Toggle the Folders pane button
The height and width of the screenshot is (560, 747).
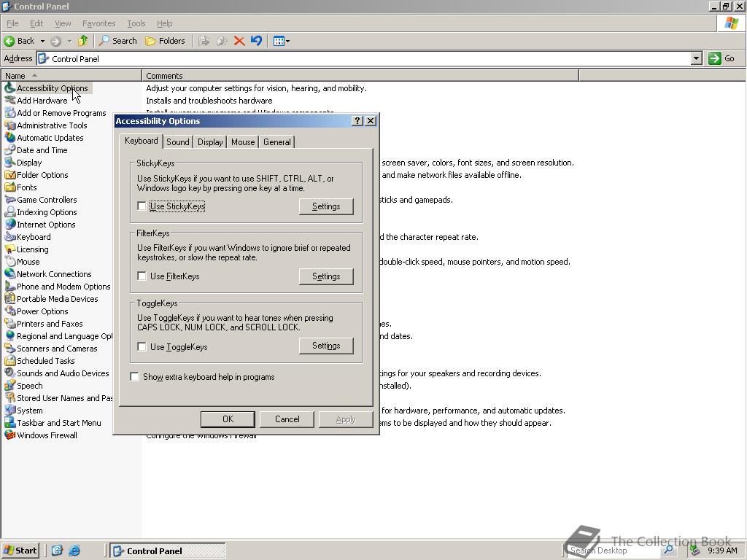[165, 41]
